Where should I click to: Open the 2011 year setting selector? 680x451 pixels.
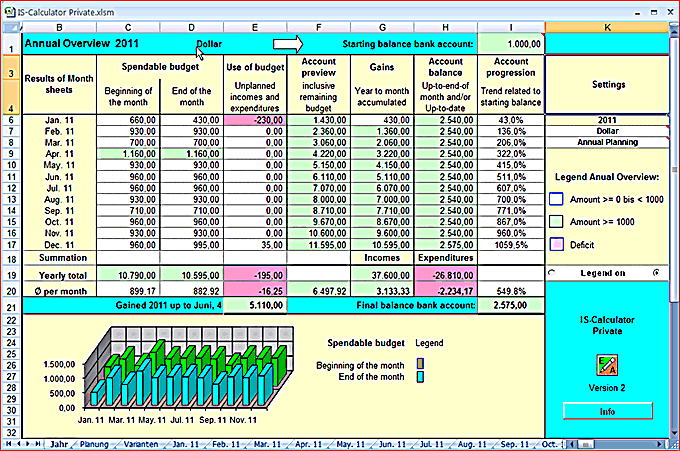coord(607,120)
